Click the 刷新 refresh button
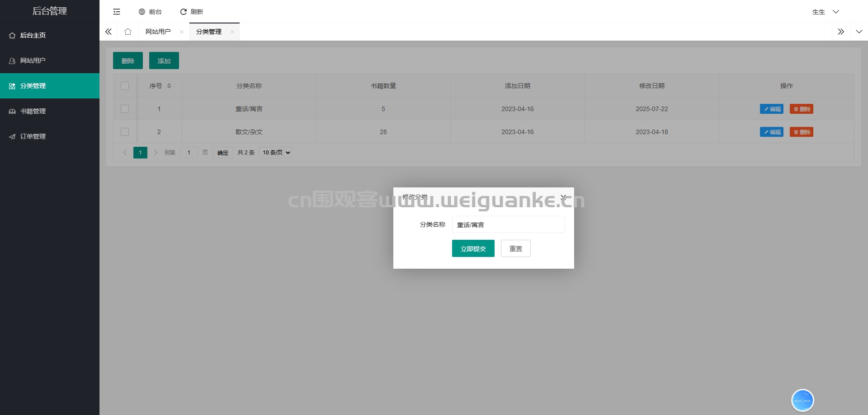 192,12
